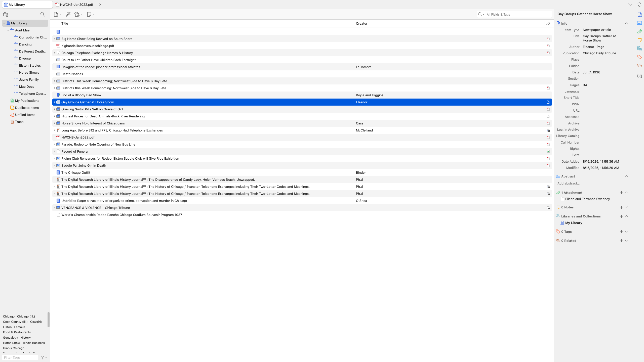Image resolution: width=644 pixels, height=362 pixels.
Task: Click the New Collection icon
Action: pyautogui.click(x=6, y=14)
